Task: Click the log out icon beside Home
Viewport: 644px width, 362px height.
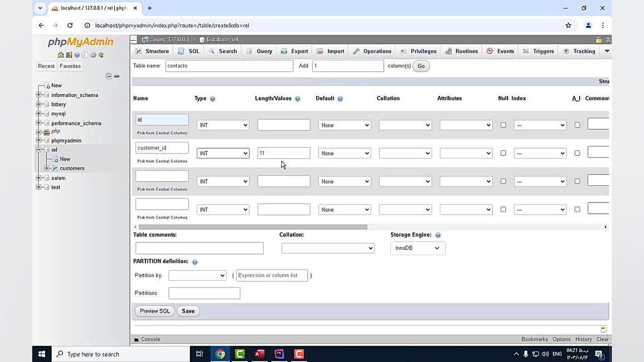Action: point(69,55)
